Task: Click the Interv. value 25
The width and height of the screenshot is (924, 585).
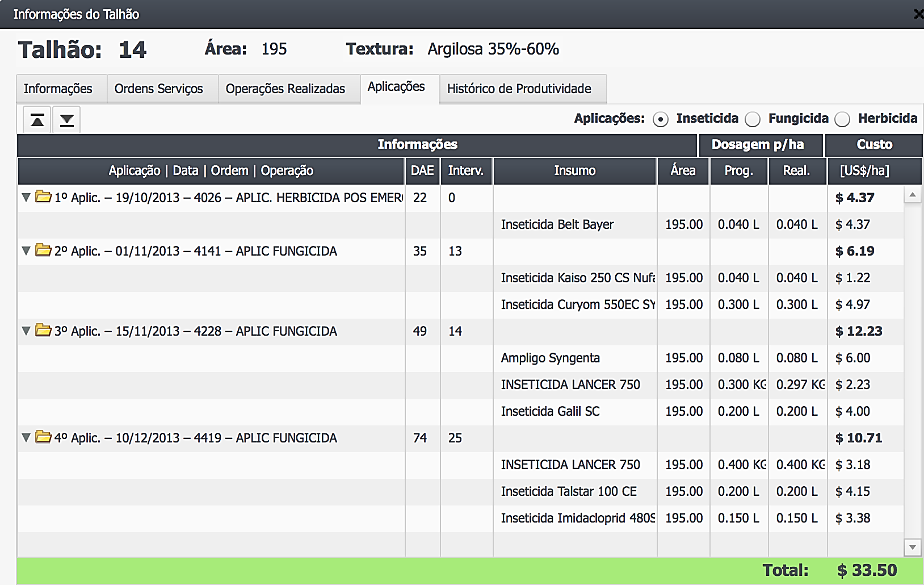Action: (x=455, y=438)
